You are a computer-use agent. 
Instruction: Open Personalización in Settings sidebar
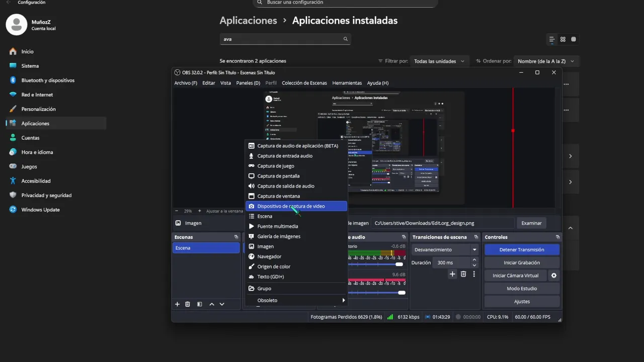[55, 109]
